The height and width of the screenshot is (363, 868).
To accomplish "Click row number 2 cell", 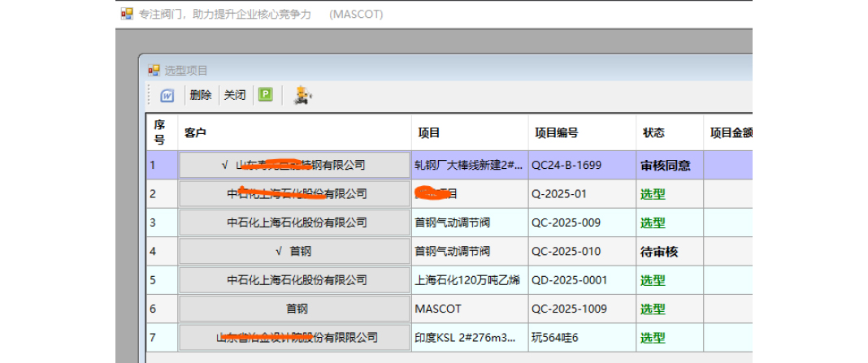I will [162, 193].
